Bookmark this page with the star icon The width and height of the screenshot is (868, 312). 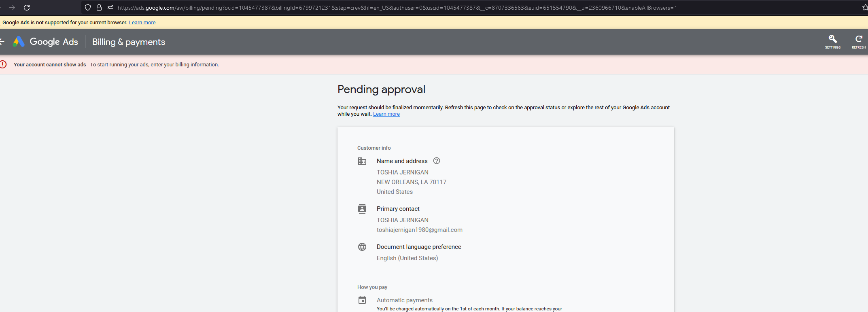[x=865, y=7]
